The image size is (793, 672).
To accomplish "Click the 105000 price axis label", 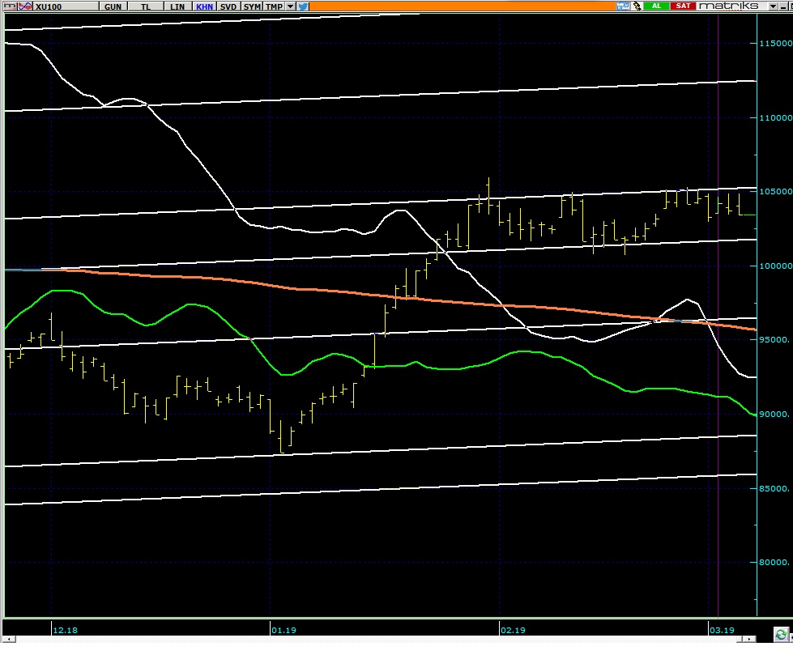I will tap(775, 192).
